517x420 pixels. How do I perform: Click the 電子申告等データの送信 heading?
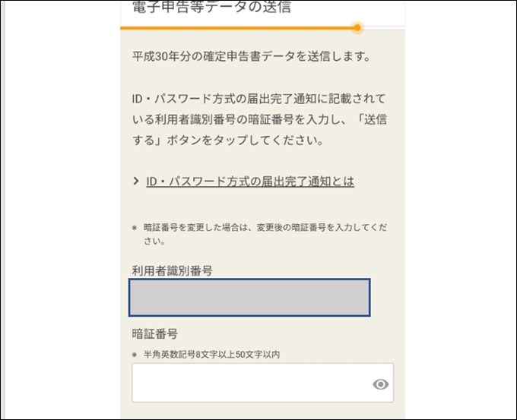click(212, 8)
